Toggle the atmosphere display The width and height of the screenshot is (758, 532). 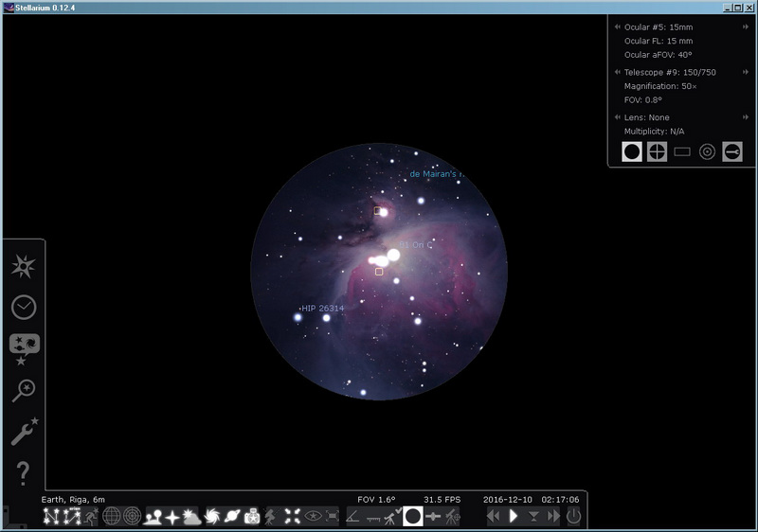[191, 516]
